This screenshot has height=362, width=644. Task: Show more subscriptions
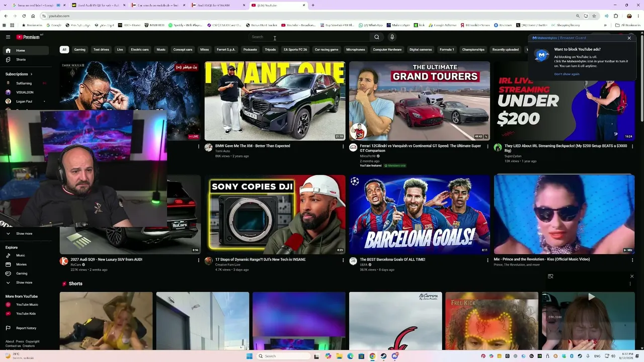point(27,233)
